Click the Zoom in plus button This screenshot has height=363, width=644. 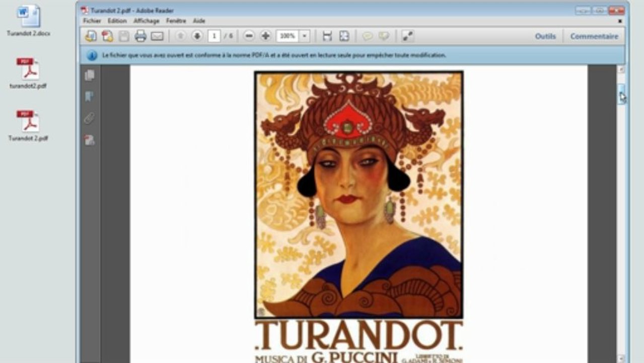pos(266,36)
